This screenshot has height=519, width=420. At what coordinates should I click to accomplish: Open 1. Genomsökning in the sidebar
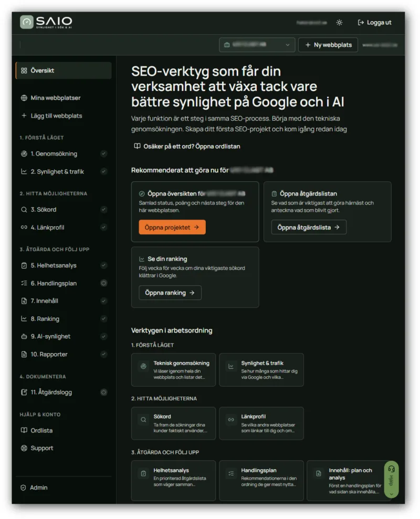[x=64, y=153]
